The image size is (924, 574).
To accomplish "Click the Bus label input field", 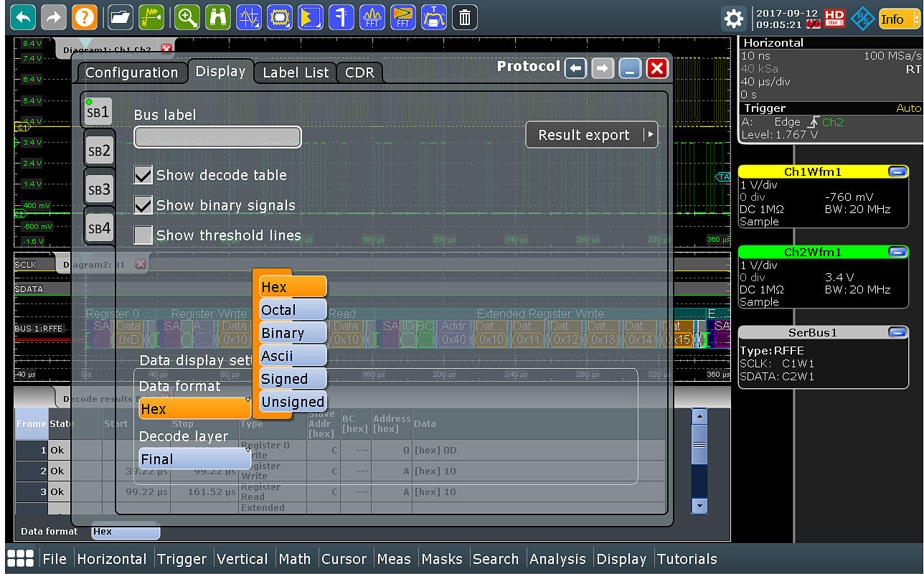I will (x=217, y=137).
